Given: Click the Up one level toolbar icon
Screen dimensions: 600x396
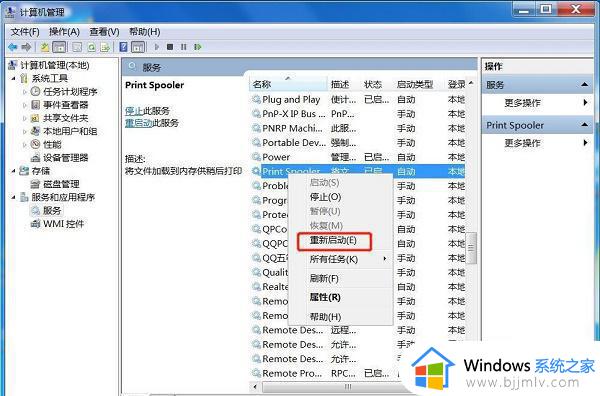Looking at the screenshot, I should tap(45, 47).
